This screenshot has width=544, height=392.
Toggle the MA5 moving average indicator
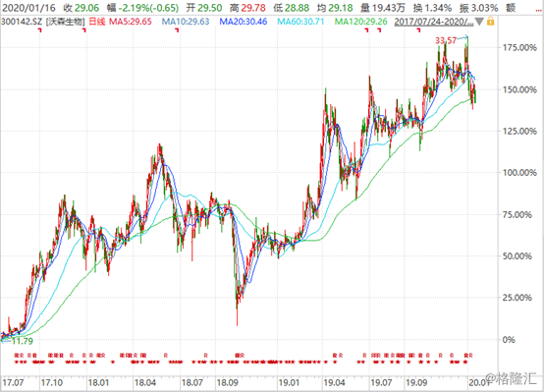[x=131, y=22]
